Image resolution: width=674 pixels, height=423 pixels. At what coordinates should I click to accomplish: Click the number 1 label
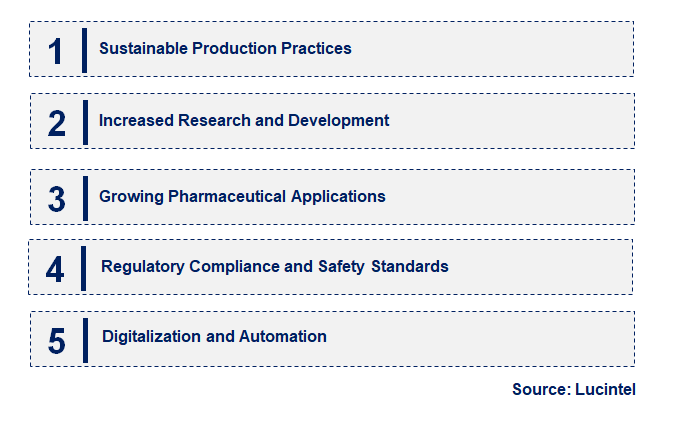(55, 51)
